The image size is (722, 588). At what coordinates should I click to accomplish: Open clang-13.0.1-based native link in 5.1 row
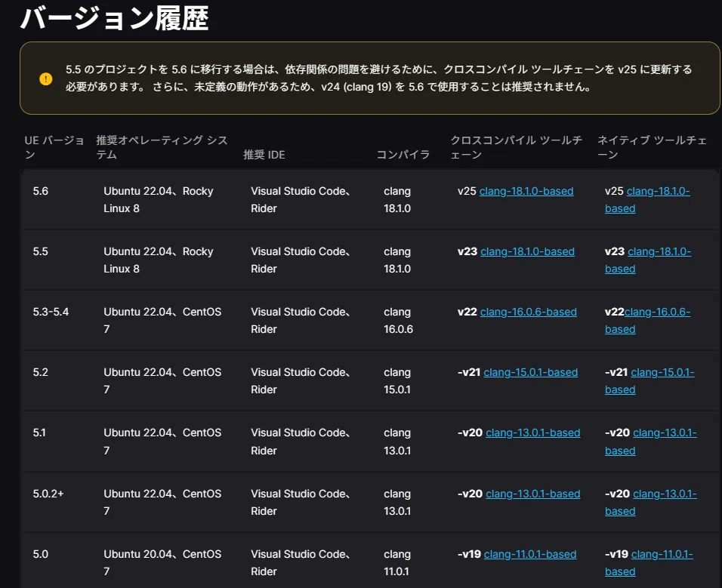pos(650,442)
